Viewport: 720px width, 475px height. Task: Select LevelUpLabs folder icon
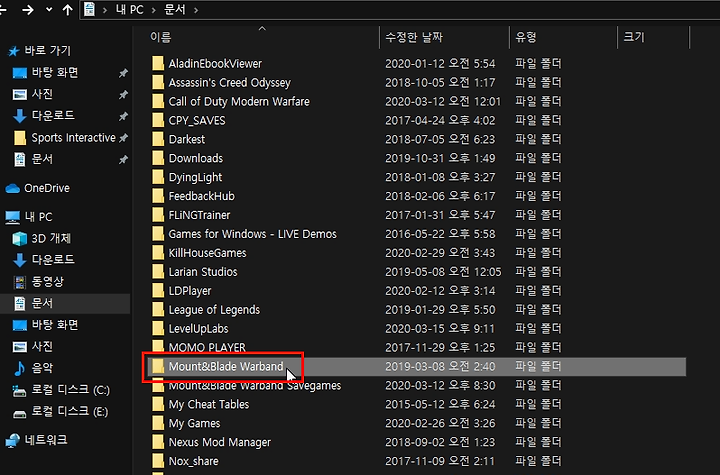point(158,329)
